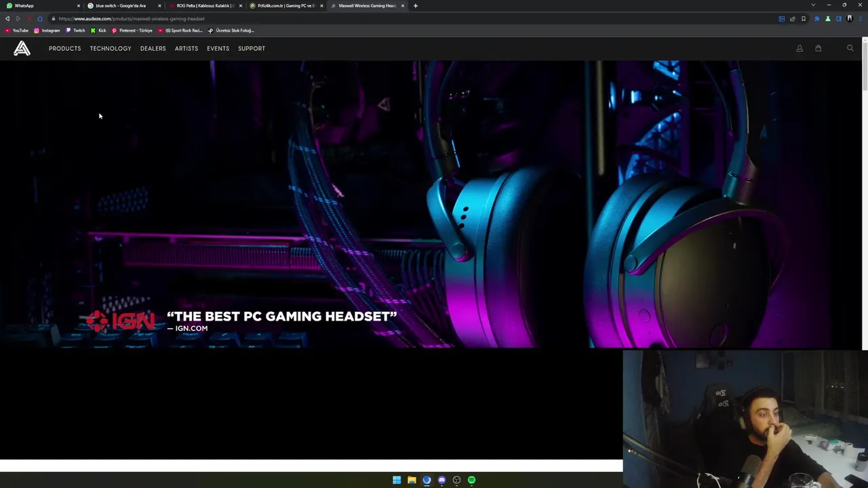Close the PcKolik.com.tr tab

[x=321, y=5]
